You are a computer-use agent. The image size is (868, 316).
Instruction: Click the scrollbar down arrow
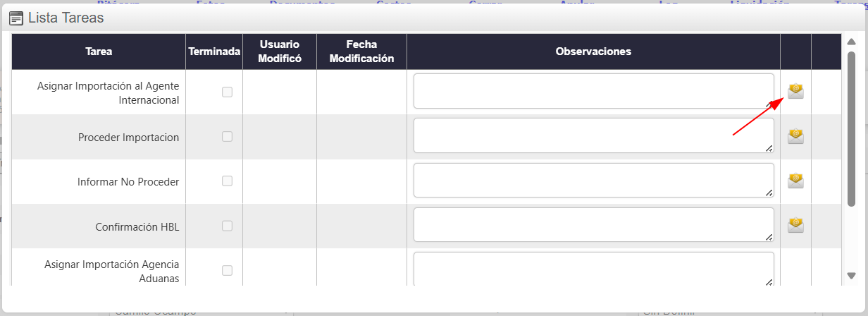[851, 276]
